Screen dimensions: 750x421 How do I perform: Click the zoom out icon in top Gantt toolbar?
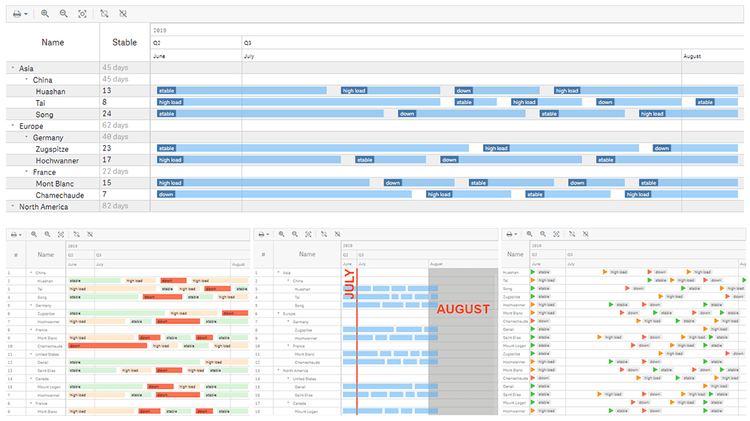[63, 15]
